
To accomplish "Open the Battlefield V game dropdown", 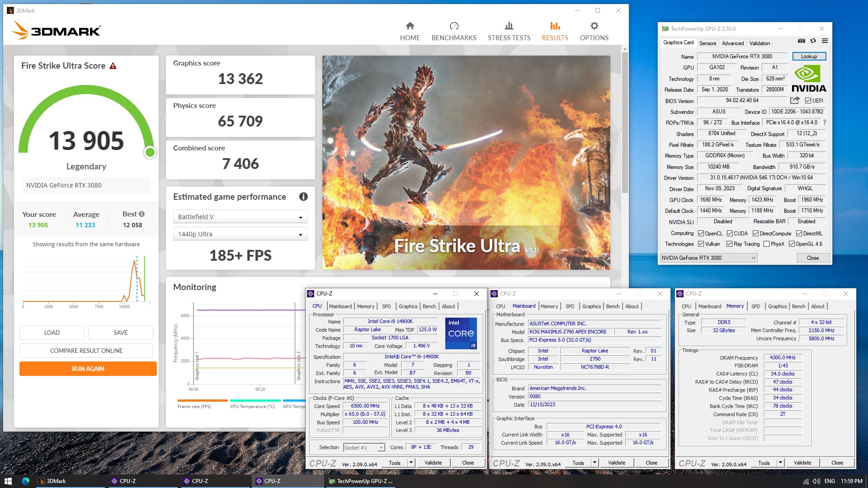I will (240, 217).
